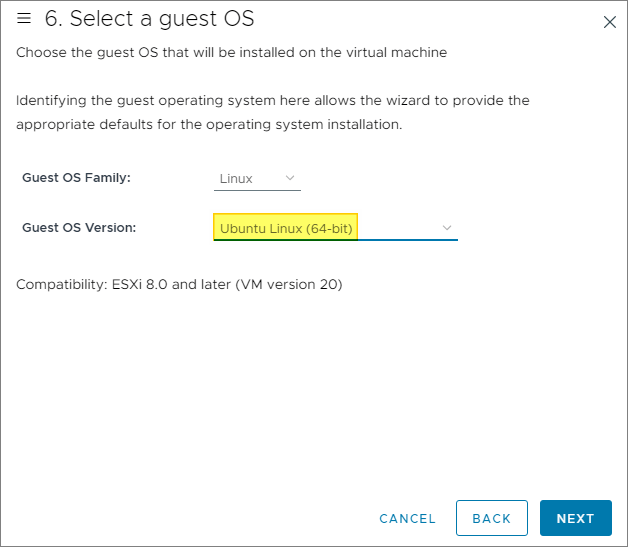
Task: Select the highlighted "Ubuntu Linux (64-bit)" value
Action: click(286, 228)
